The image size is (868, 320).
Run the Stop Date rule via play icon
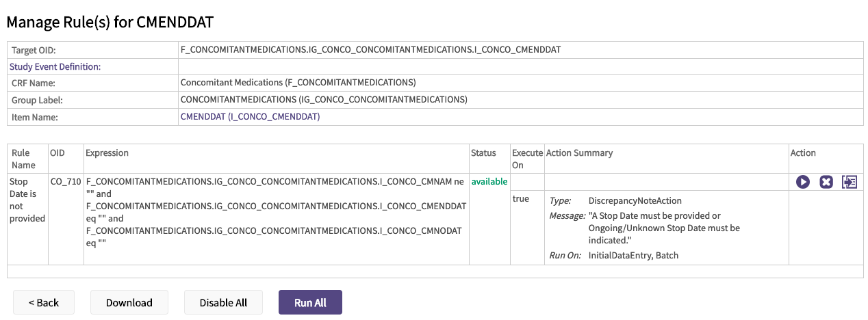point(803,182)
